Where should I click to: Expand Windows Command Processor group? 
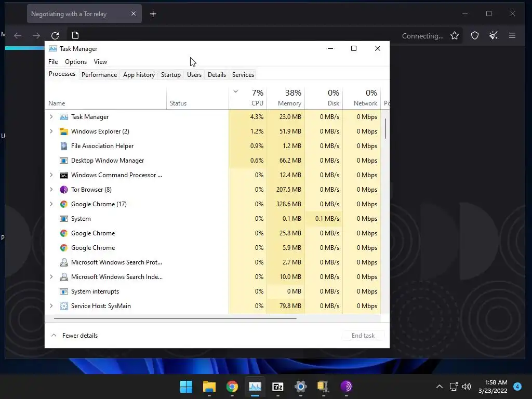[51, 175]
